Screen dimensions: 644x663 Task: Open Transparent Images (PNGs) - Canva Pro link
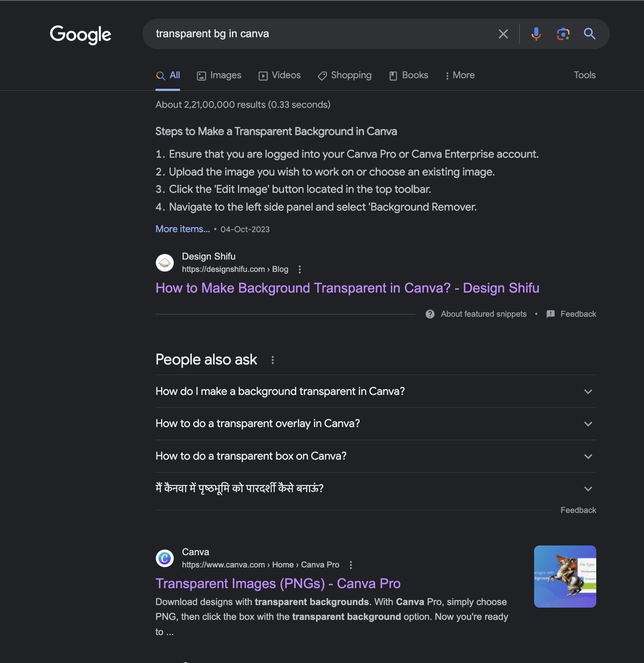[278, 584]
